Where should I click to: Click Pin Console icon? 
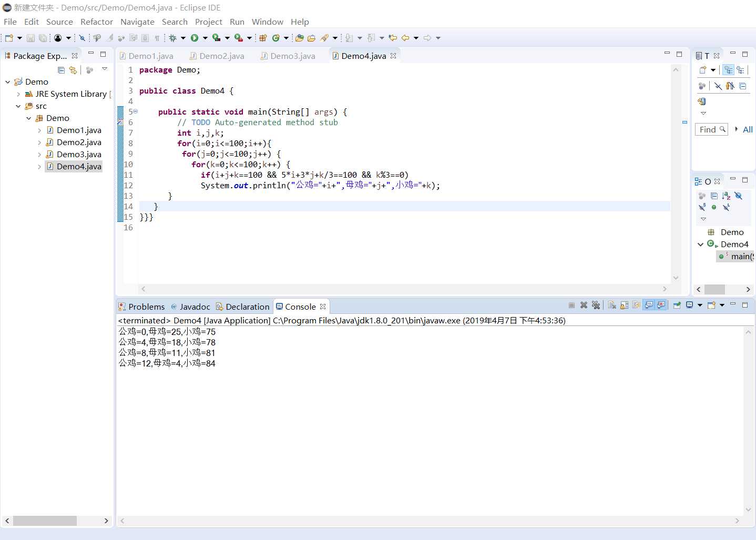[677, 305]
